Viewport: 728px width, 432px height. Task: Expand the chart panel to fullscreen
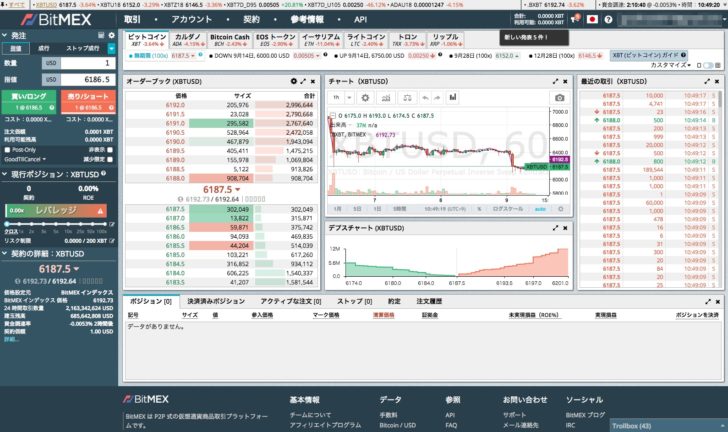555,81
